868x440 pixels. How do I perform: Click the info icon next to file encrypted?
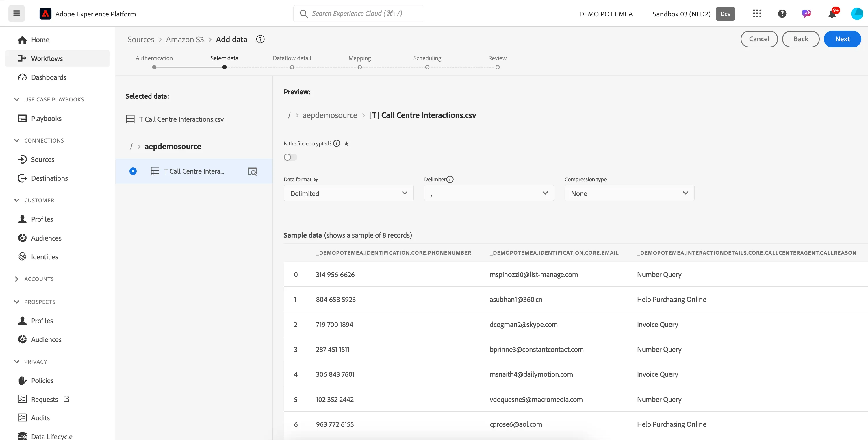337,143
